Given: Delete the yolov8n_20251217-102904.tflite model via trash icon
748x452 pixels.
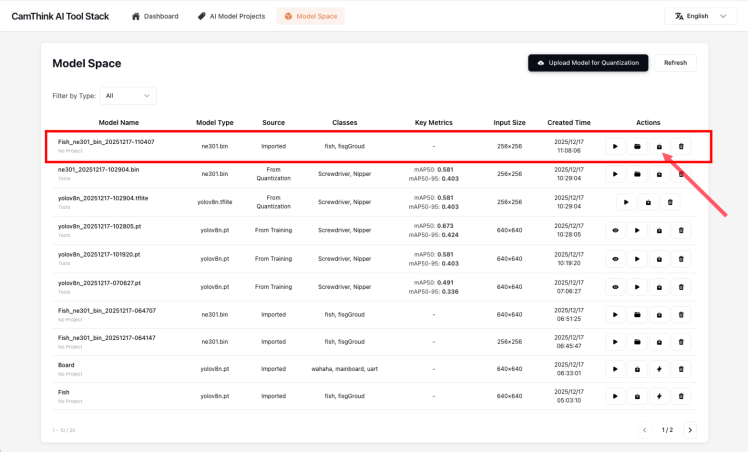Looking at the screenshot, I should (x=670, y=202).
